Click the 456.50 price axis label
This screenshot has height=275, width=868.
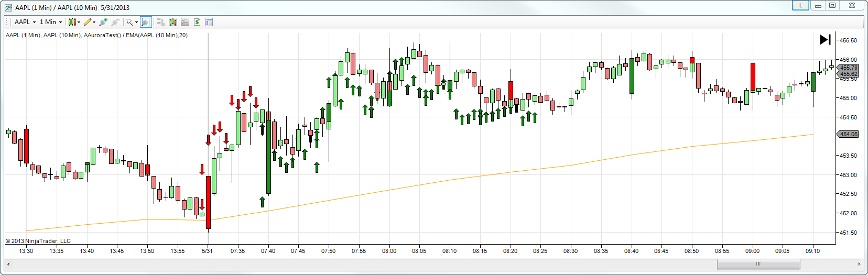pos(848,40)
